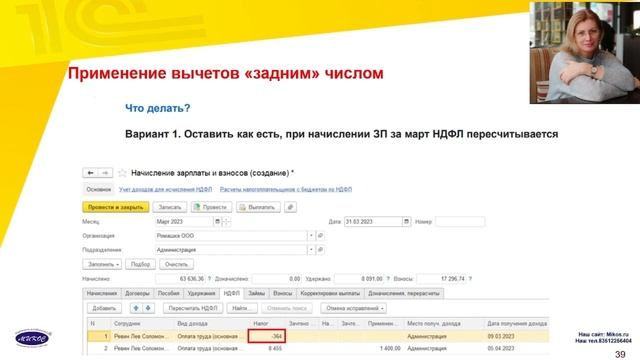The height and width of the screenshot is (360, 640).
Task: Switch to the Удержания tab
Action: pos(201,293)
